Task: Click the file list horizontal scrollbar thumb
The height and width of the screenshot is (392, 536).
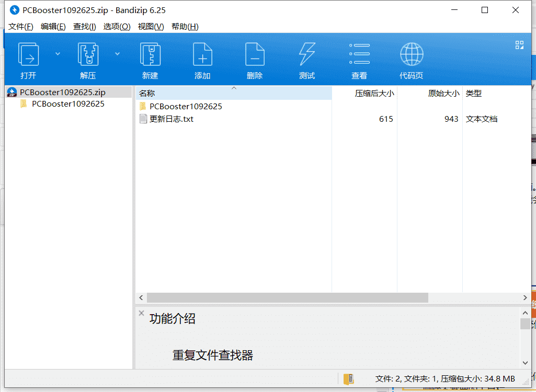Action: (x=288, y=298)
